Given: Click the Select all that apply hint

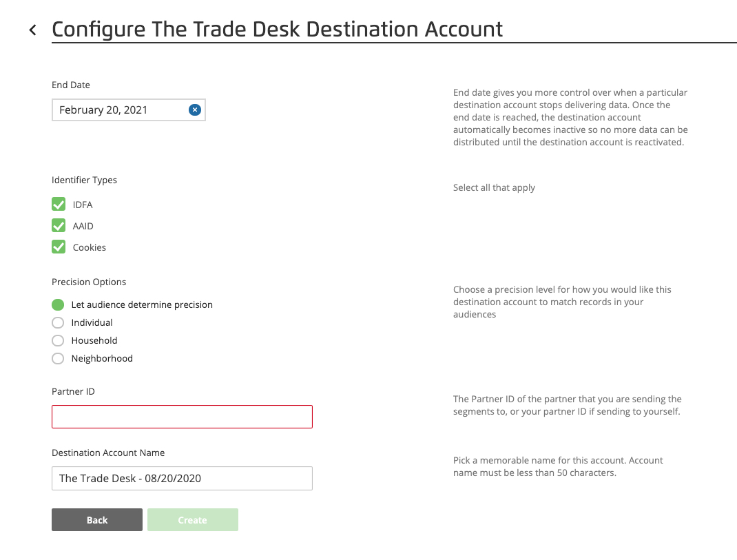Looking at the screenshot, I should 494,187.
